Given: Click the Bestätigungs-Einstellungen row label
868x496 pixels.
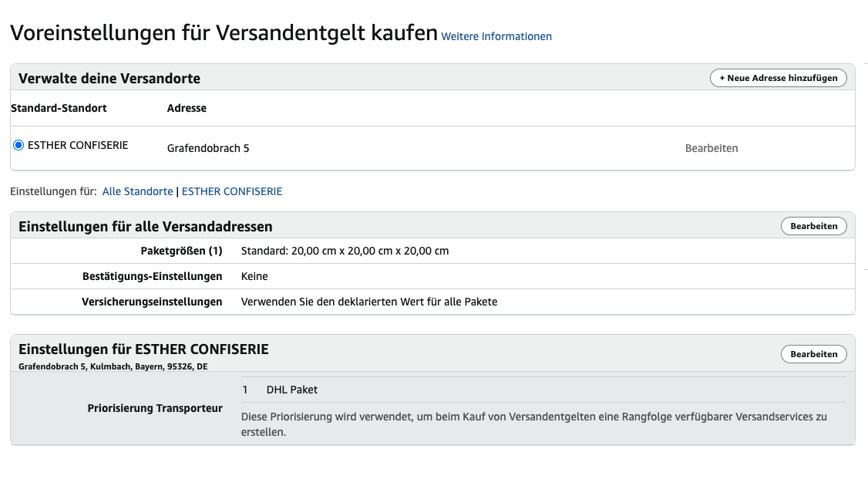Looking at the screenshot, I should click(152, 276).
